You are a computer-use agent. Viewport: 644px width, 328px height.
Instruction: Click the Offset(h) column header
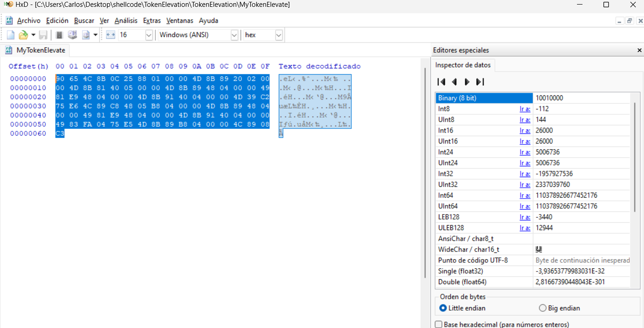(x=28, y=67)
